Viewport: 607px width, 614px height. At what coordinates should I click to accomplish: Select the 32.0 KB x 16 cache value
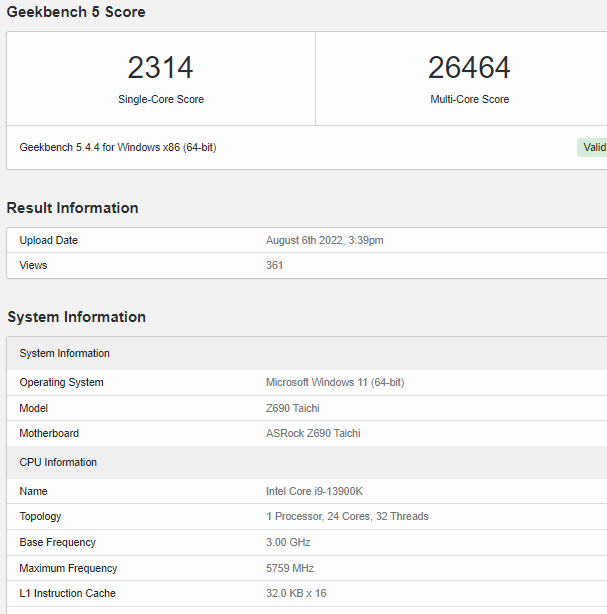click(296, 593)
